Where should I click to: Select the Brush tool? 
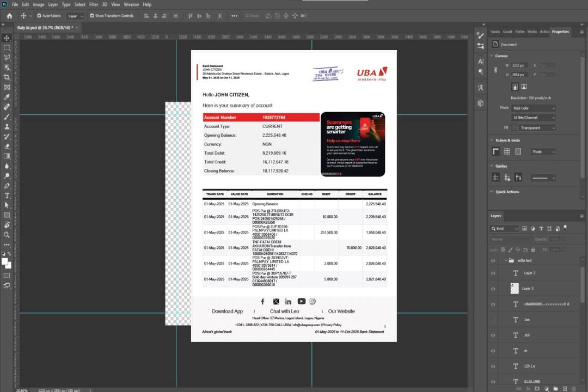7,117
